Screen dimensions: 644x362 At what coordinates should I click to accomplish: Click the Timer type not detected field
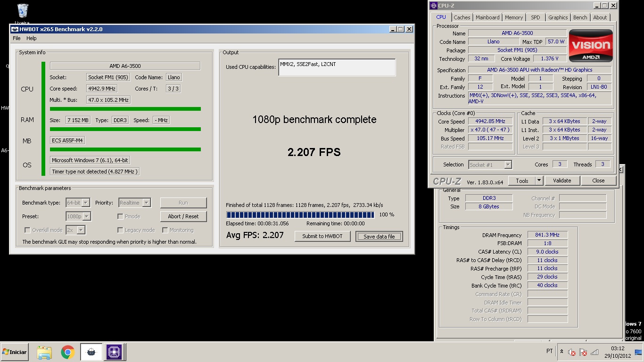click(95, 172)
